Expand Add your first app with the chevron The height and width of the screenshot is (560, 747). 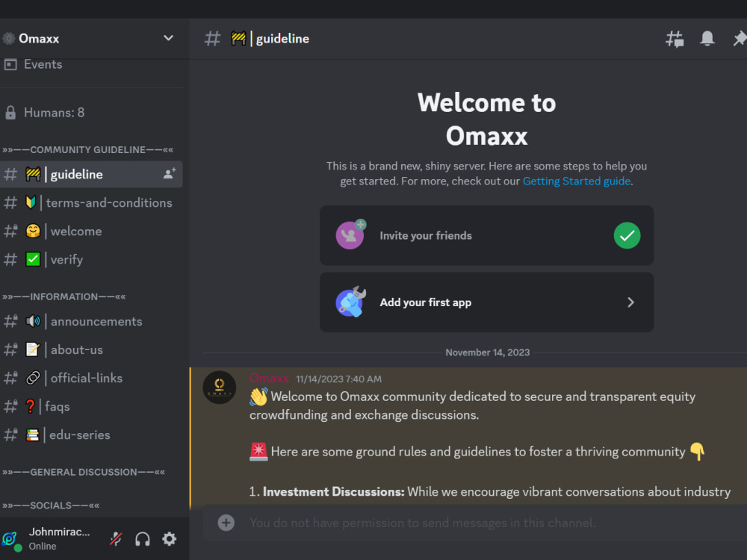[x=630, y=302]
